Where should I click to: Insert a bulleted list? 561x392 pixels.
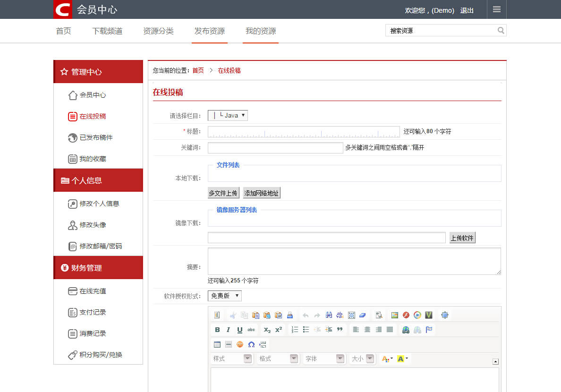pos(306,330)
